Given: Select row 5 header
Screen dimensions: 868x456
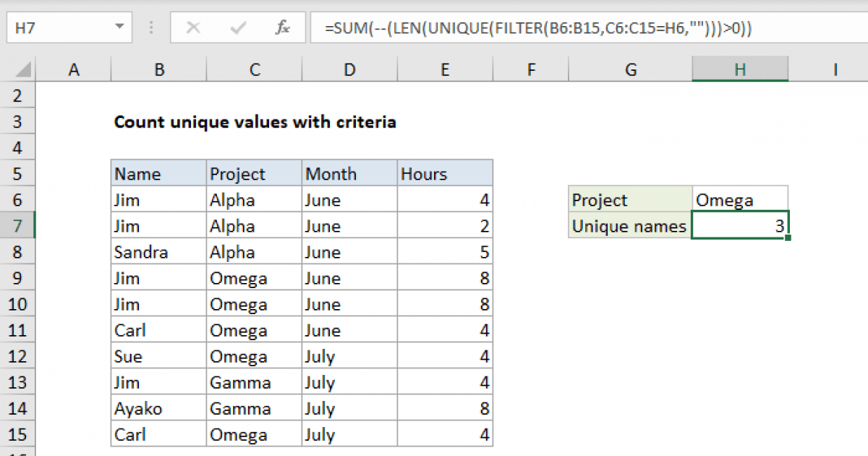Looking at the screenshot, I should point(18,174).
